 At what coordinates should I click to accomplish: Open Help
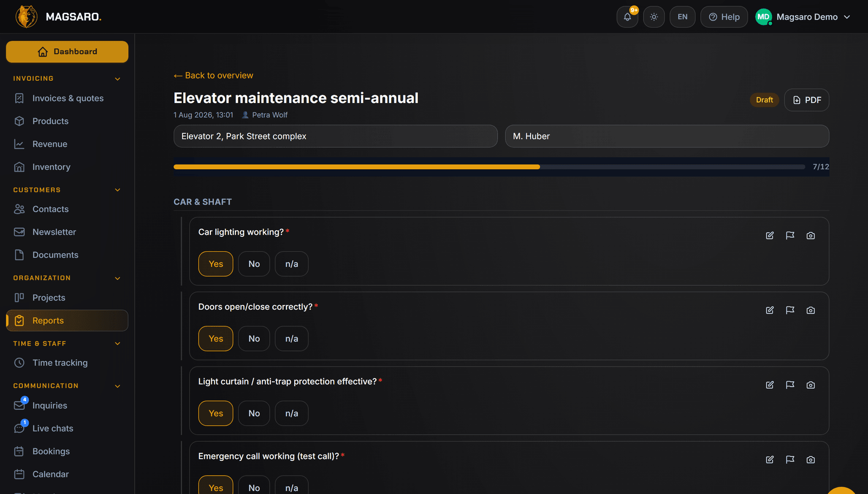[724, 17]
